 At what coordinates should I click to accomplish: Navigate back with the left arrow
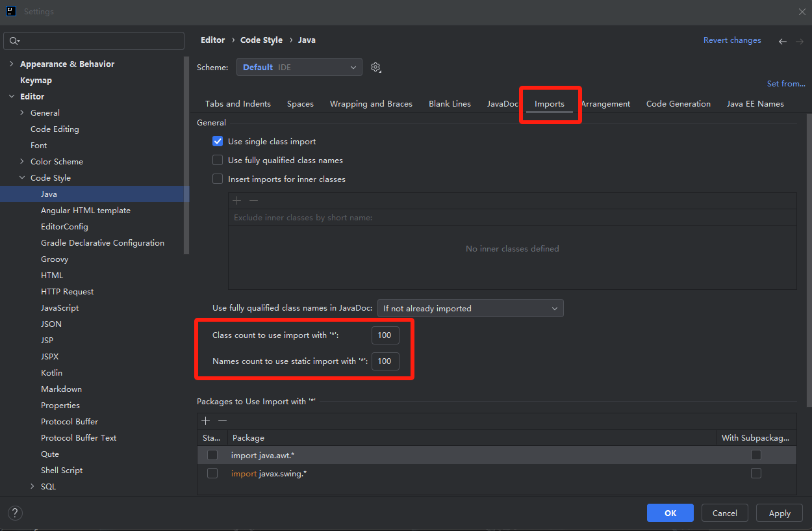click(783, 41)
